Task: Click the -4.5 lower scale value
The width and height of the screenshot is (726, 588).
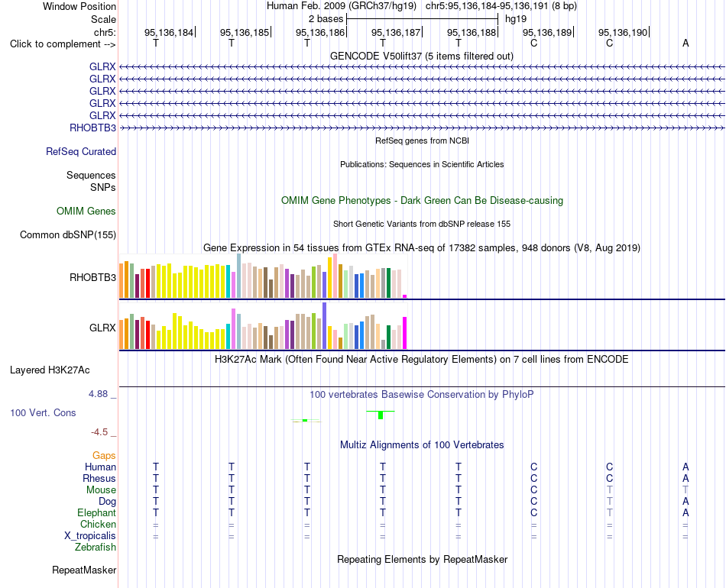Action: click(99, 432)
